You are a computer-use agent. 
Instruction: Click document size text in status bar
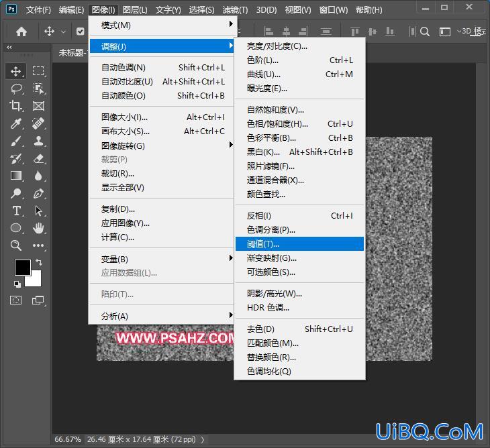click(x=141, y=439)
